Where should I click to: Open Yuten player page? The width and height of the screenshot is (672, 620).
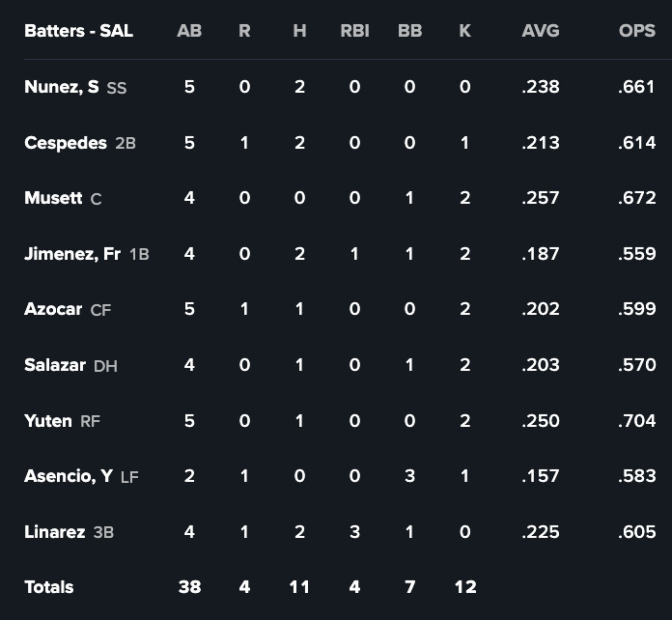point(48,421)
